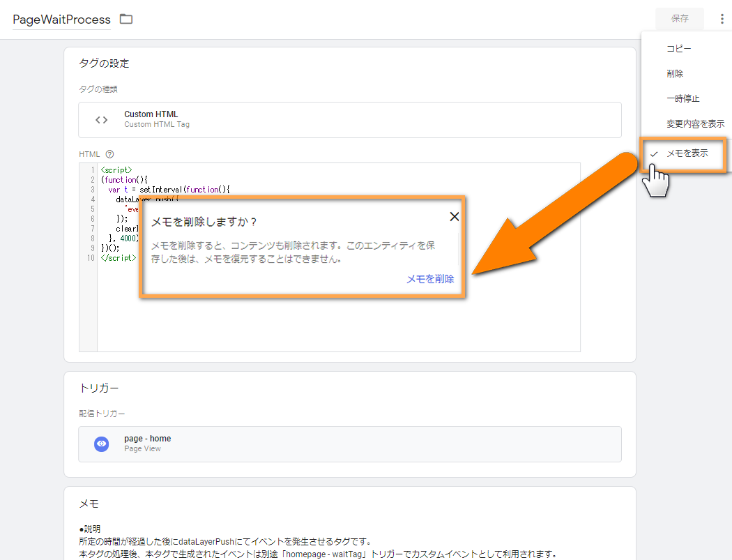The image size is (732, 560).
Task: Click the メモを削除 confirmation link
Action: pos(430,279)
